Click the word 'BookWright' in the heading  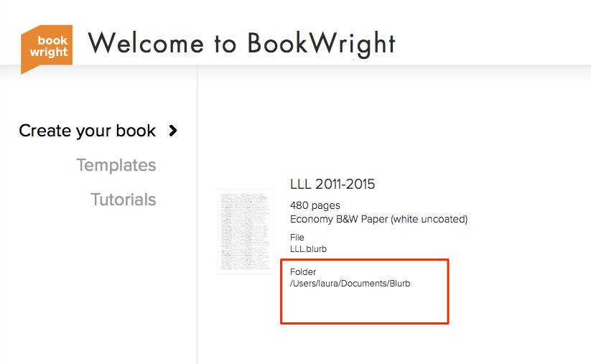pyautogui.click(x=321, y=45)
